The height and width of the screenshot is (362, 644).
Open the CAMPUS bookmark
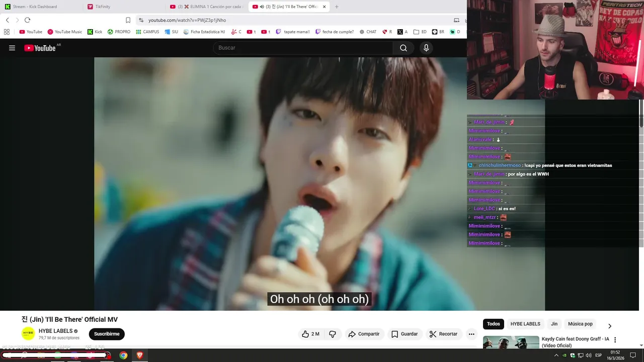[x=147, y=32]
